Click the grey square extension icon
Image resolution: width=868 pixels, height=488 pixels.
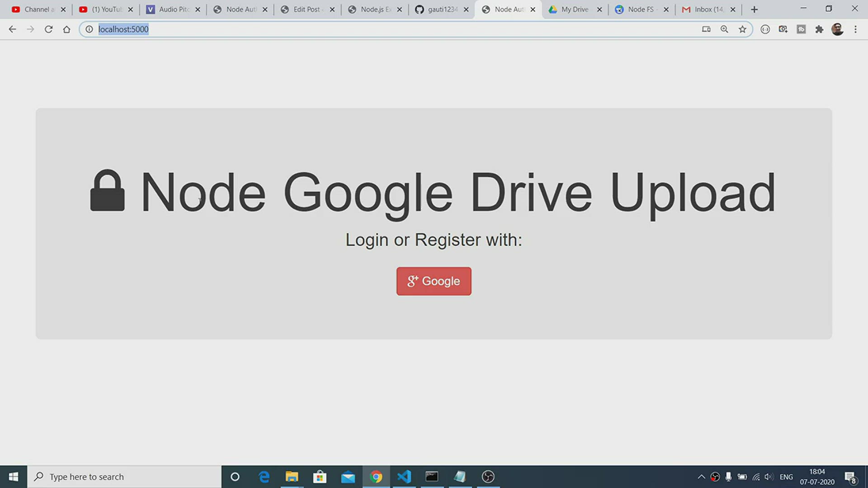click(x=801, y=29)
